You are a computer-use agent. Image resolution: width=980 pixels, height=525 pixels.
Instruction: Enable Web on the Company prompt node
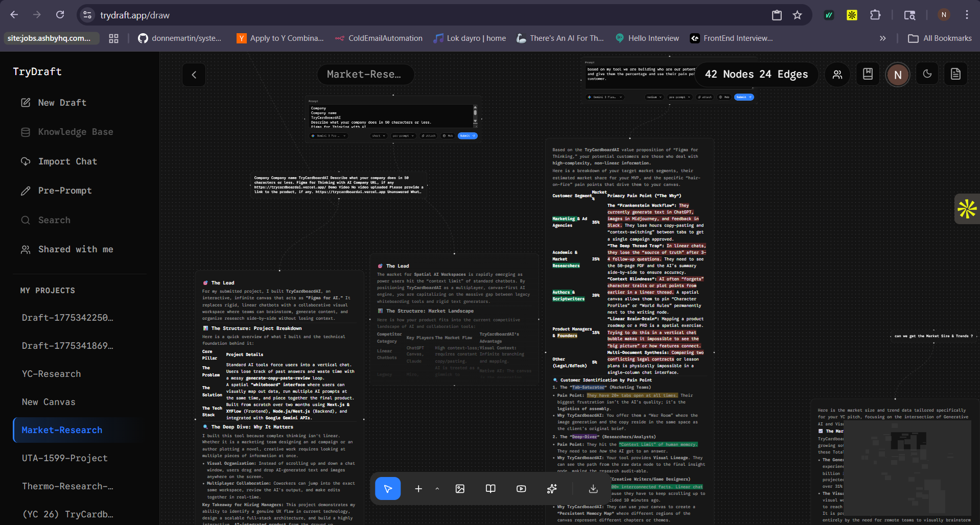[x=447, y=136]
